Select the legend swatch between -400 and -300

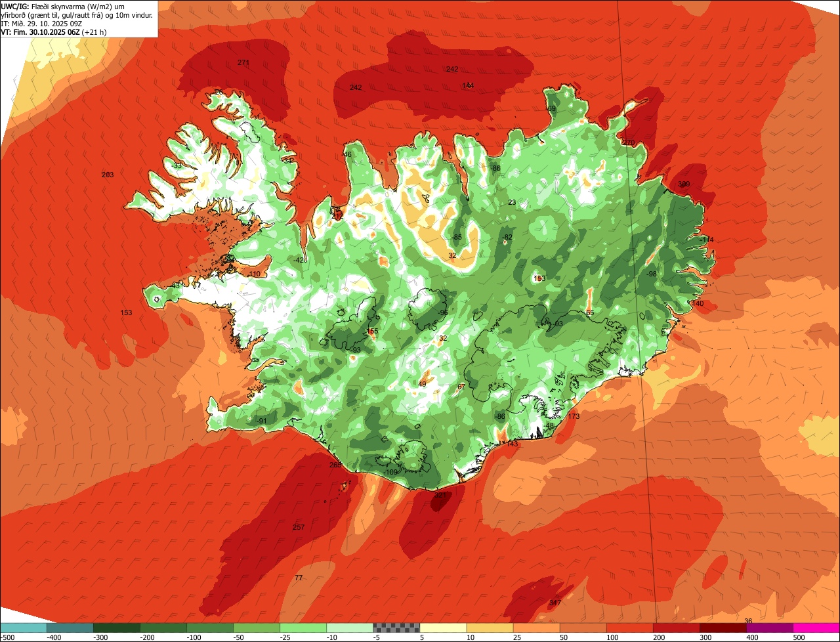pos(70,628)
